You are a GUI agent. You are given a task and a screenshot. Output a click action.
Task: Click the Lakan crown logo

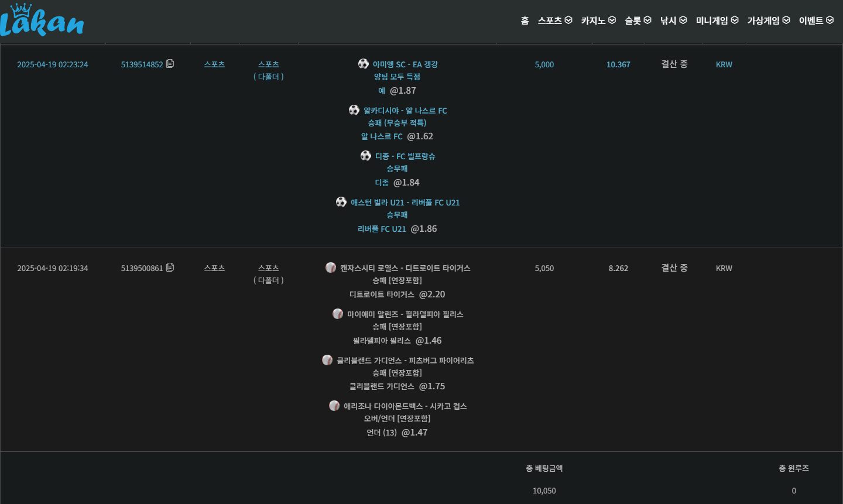click(x=41, y=20)
